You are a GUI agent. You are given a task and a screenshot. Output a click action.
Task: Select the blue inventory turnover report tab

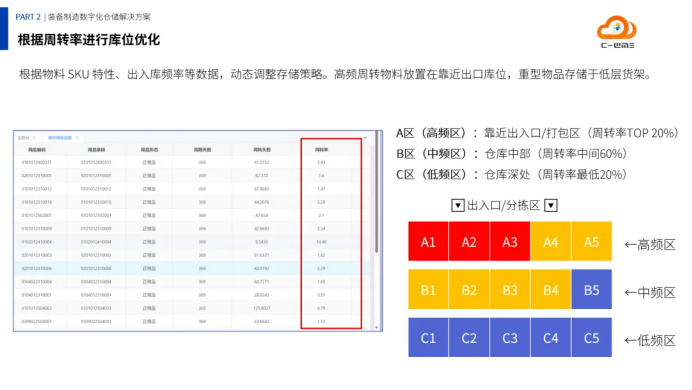(60, 138)
